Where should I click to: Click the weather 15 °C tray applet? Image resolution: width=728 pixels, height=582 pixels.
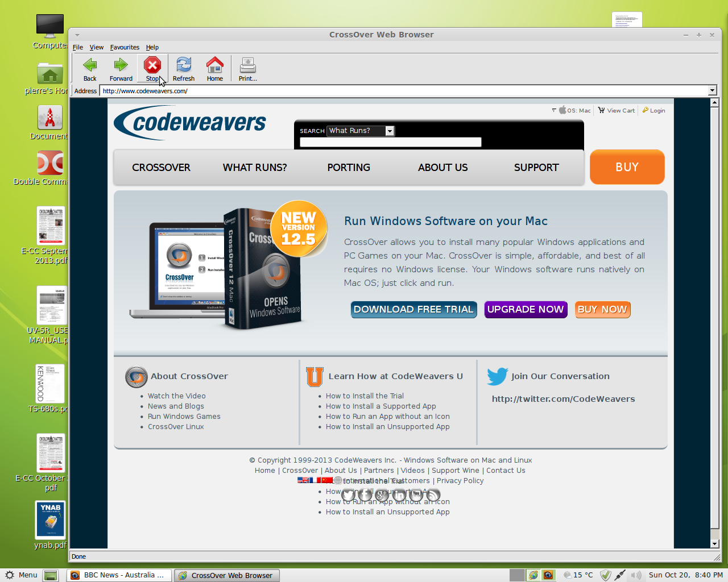click(578, 575)
